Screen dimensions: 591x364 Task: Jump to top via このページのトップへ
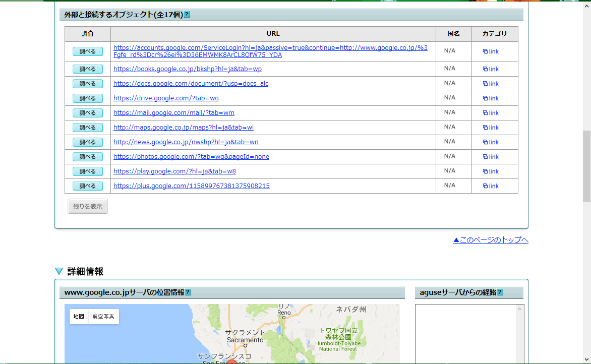click(490, 240)
